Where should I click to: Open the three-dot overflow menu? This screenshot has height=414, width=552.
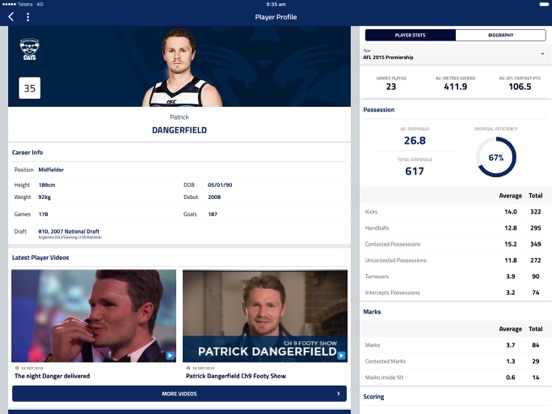coord(28,17)
